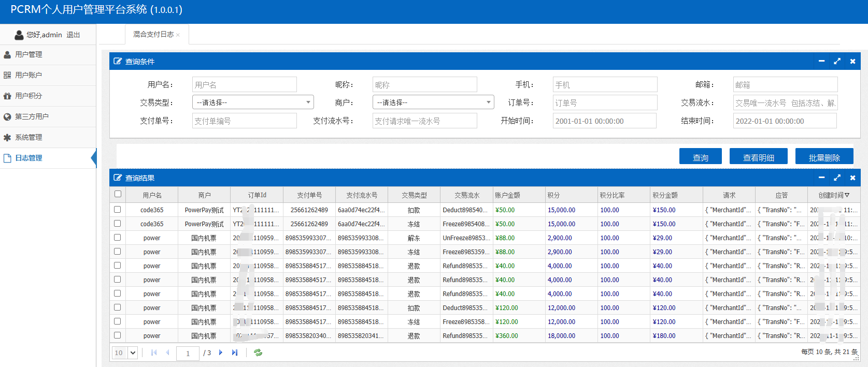Image resolution: width=868 pixels, height=367 pixels.
Task: Click the 查询 button
Action: pyautogui.click(x=700, y=157)
